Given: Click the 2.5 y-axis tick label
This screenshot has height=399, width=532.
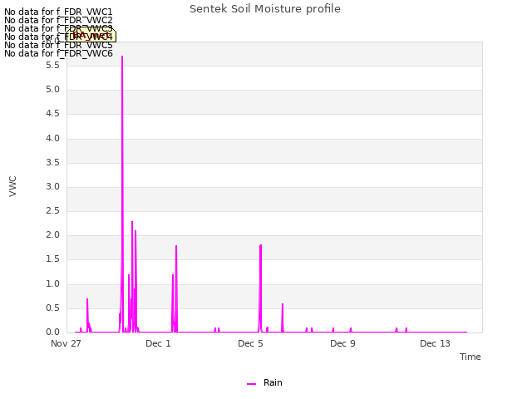Looking at the screenshot, I should pyautogui.click(x=52, y=211).
